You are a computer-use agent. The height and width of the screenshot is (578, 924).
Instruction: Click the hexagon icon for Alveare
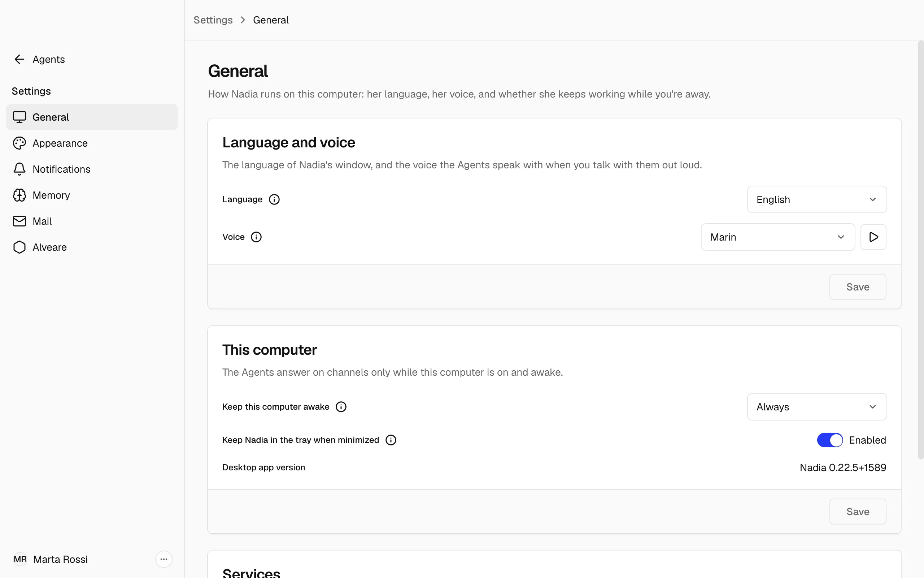(19, 247)
